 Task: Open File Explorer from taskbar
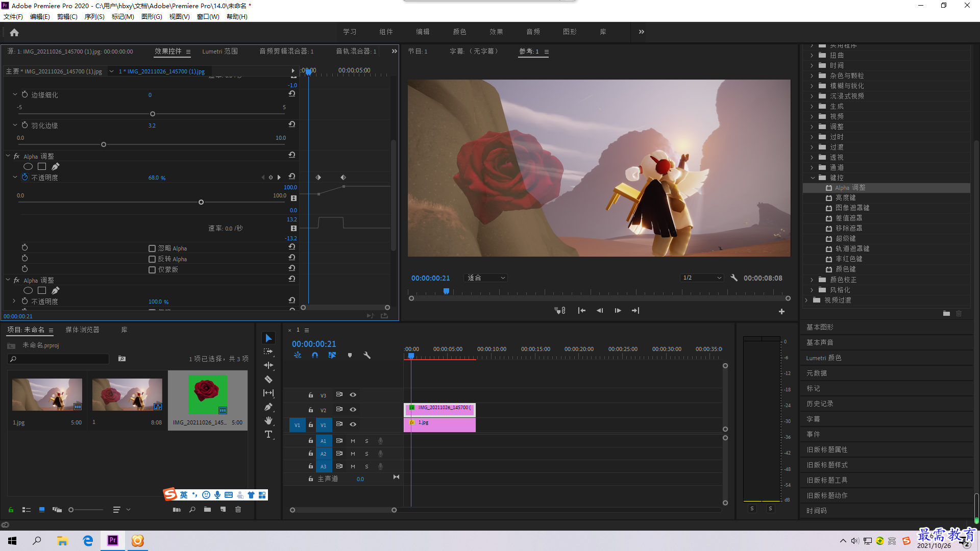(62, 540)
